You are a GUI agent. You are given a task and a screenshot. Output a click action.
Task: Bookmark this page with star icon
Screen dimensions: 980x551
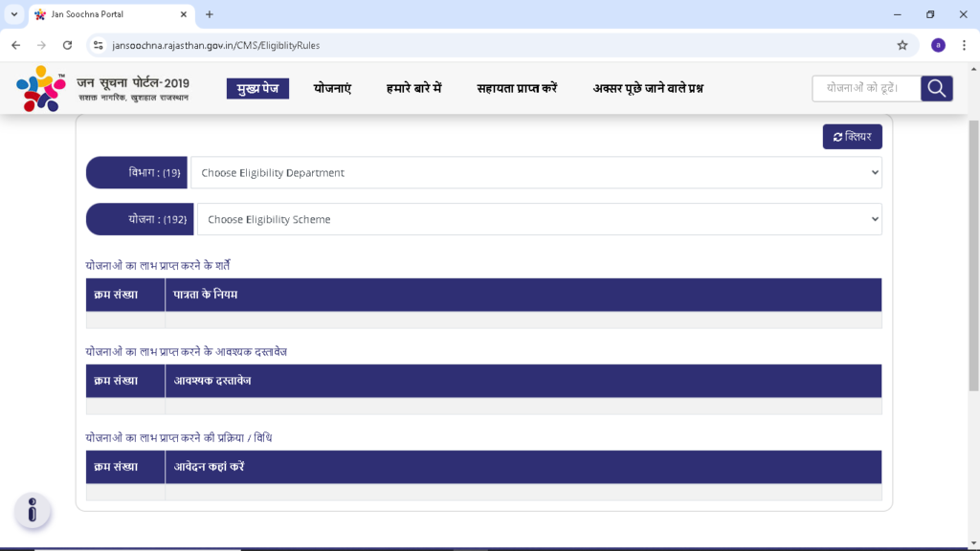902,45
